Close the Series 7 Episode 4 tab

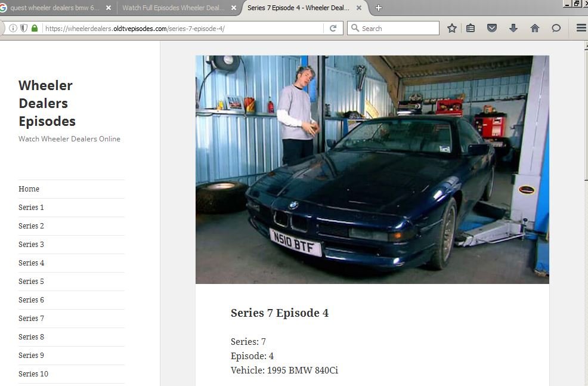tap(359, 8)
